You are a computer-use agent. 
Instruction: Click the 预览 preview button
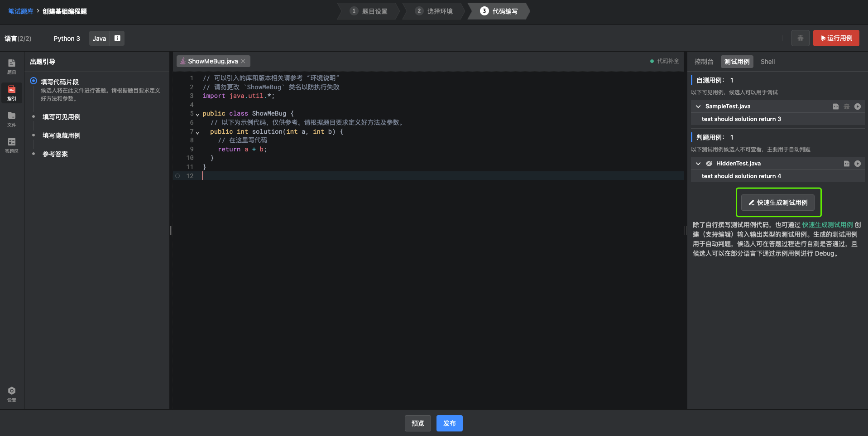pyautogui.click(x=417, y=423)
